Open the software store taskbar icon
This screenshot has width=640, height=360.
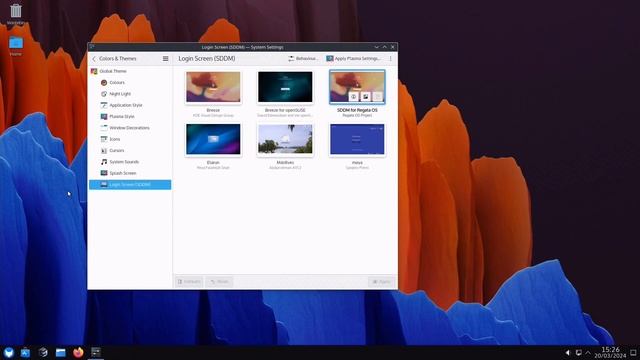pos(25,352)
